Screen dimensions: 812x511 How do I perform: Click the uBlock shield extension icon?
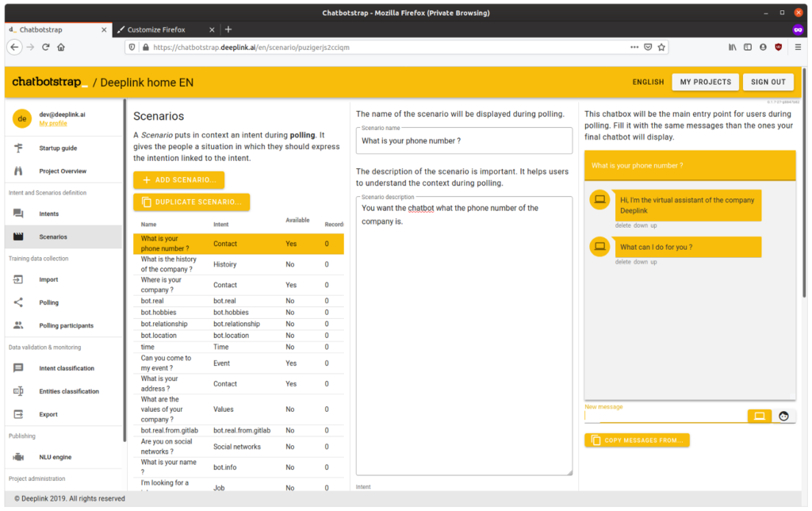pos(779,47)
